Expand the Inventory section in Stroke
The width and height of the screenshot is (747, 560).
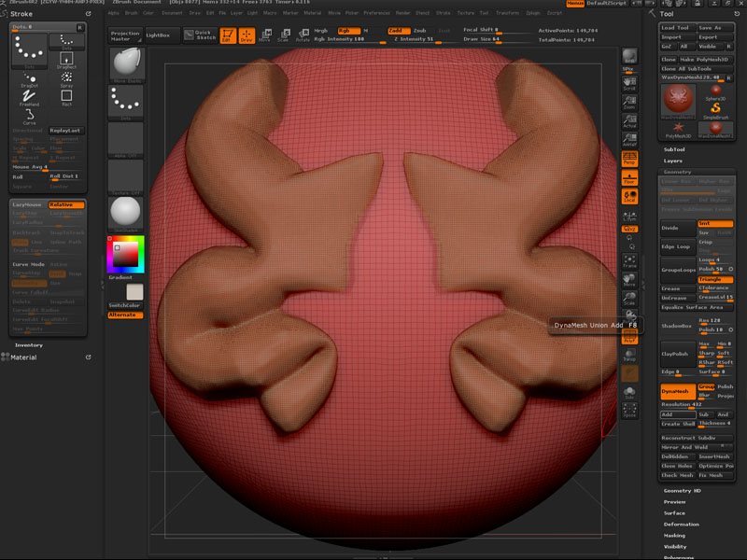[29, 344]
